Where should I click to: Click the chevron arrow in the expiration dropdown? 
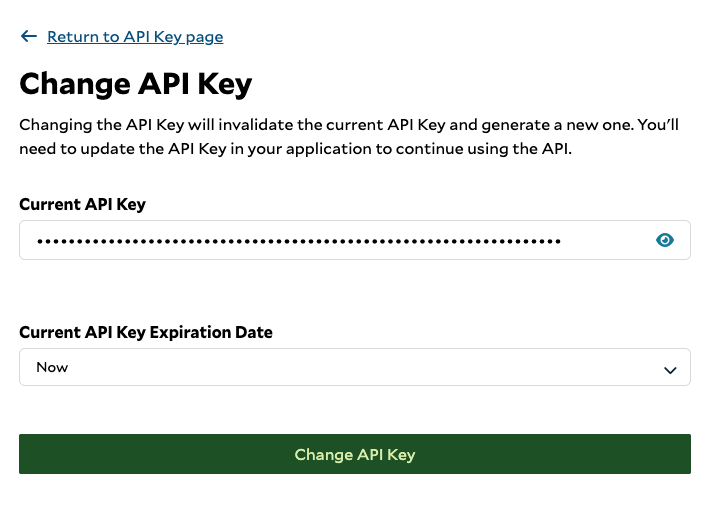pyautogui.click(x=670, y=370)
